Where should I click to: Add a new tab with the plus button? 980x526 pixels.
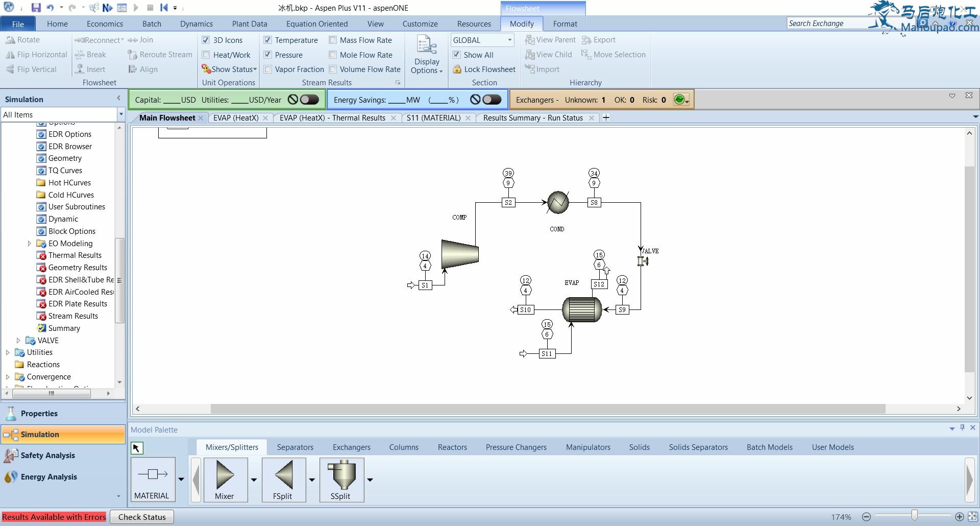click(606, 118)
